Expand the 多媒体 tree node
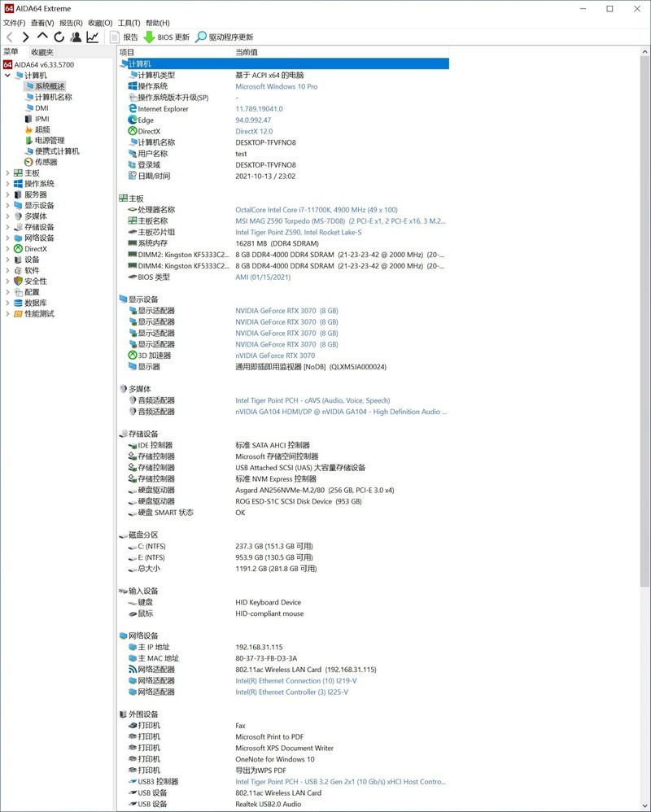 (7, 216)
